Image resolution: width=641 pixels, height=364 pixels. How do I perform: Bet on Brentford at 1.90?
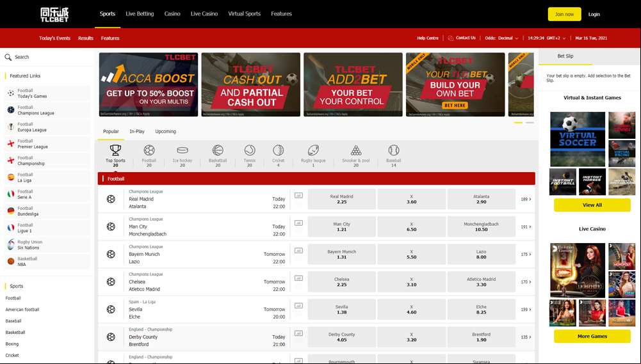coord(481,337)
